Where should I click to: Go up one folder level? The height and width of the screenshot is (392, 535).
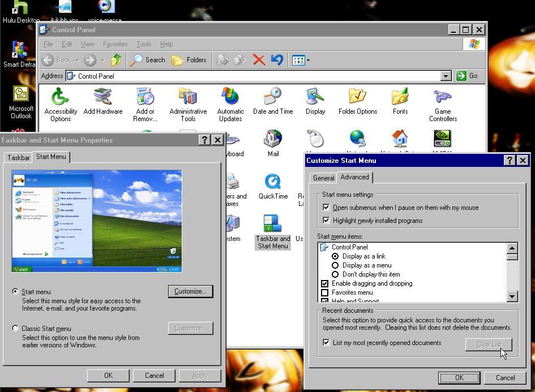pyautogui.click(x=116, y=60)
